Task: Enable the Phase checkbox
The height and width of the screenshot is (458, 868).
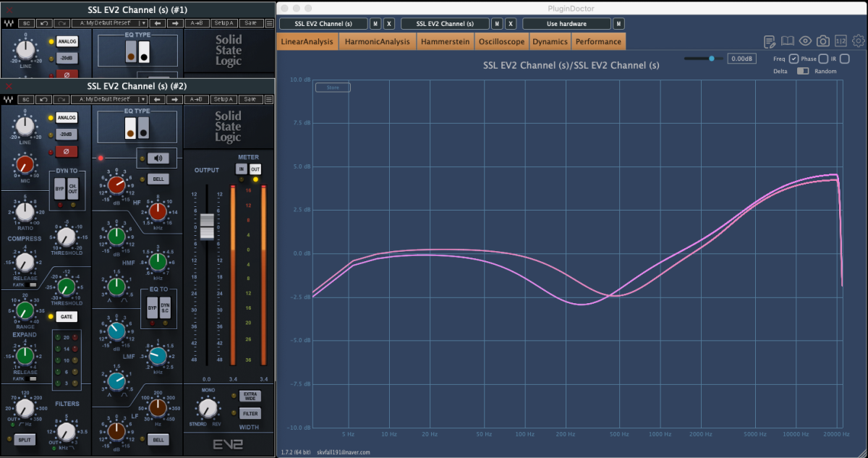Action: point(823,59)
